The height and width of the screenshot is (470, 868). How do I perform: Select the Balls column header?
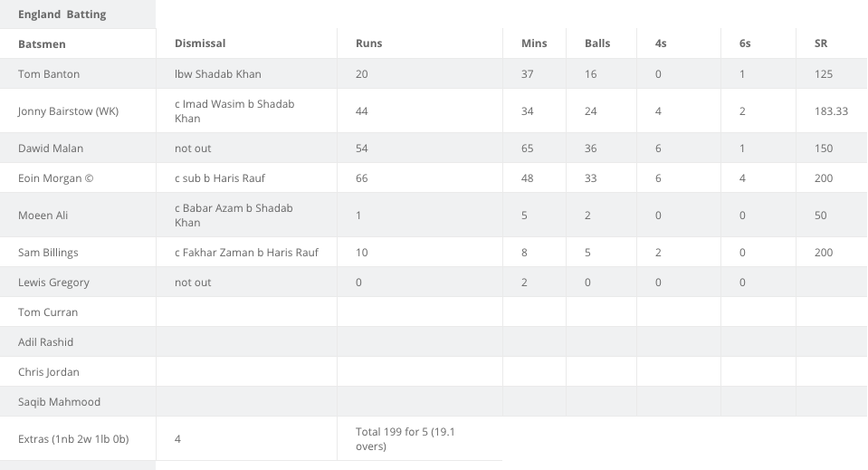pos(597,43)
